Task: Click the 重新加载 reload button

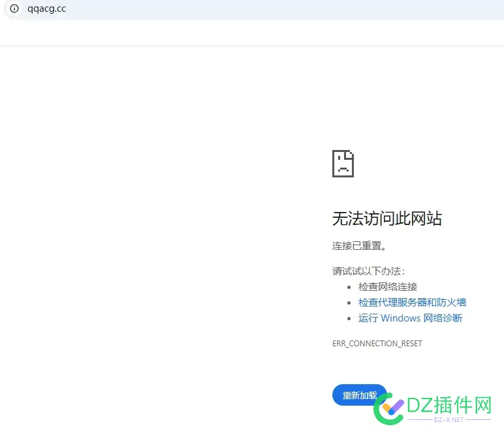Action: (359, 395)
